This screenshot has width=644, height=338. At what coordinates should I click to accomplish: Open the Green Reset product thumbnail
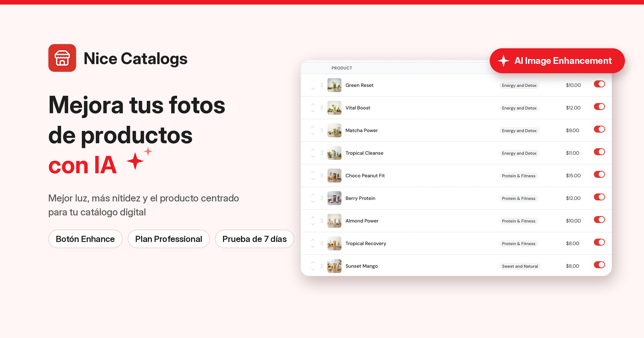point(334,85)
